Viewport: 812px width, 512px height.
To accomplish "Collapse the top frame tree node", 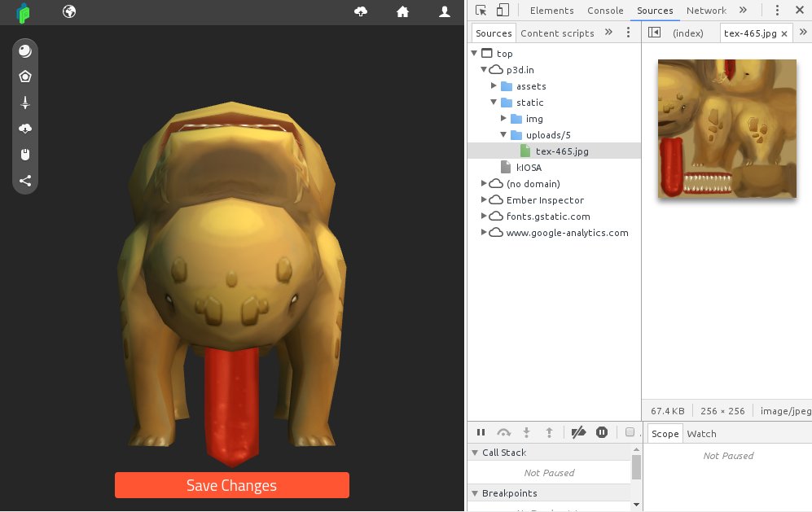I will click(474, 53).
